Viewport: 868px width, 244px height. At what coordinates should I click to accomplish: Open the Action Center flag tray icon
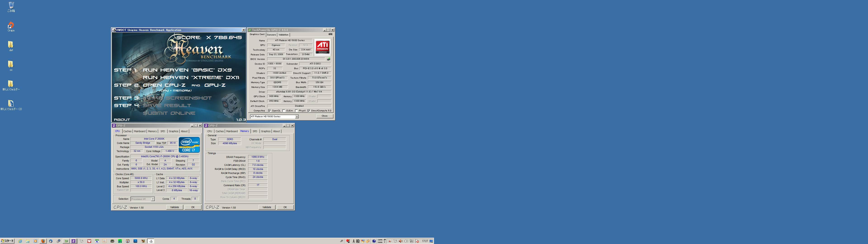click(417, 241)
